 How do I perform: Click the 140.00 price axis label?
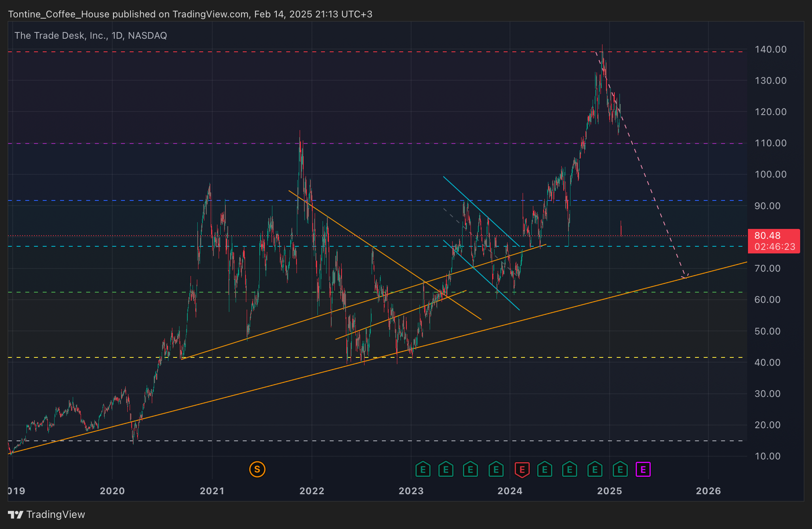coord(770,49)
